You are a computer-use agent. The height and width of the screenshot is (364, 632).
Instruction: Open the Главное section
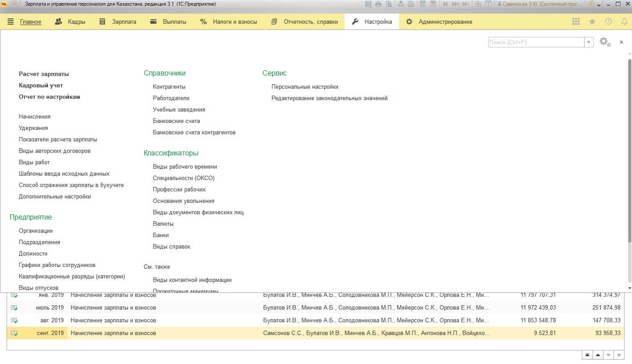(x=31, y=22)
